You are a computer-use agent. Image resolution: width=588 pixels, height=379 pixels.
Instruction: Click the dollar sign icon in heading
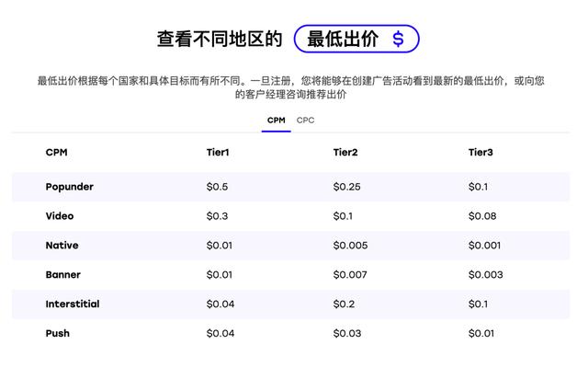398,39
